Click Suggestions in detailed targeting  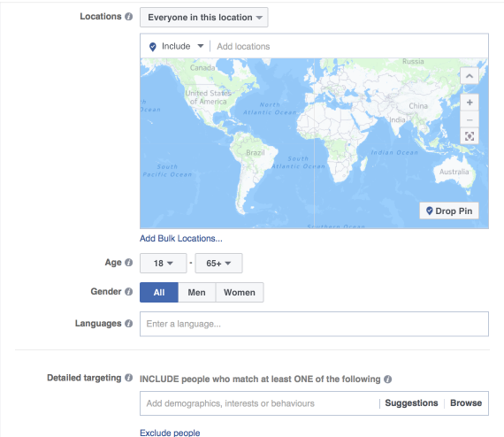click(411, 402)
